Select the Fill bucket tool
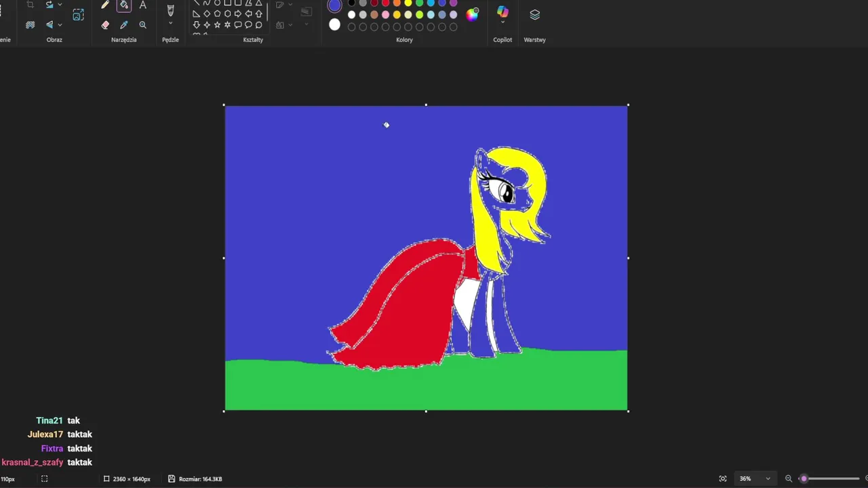868x488 pixels. tap(123, 5)
